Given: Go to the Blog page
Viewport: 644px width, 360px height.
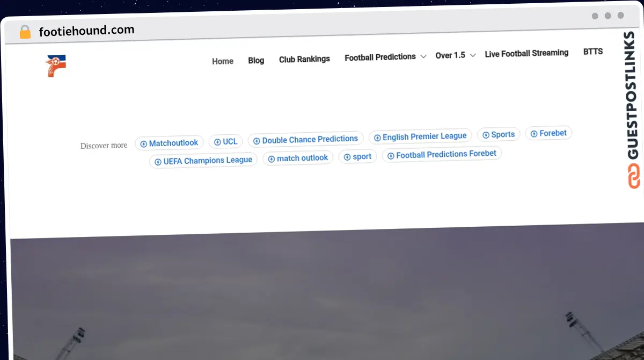Looking at the screenshot, I should point(256,60).
